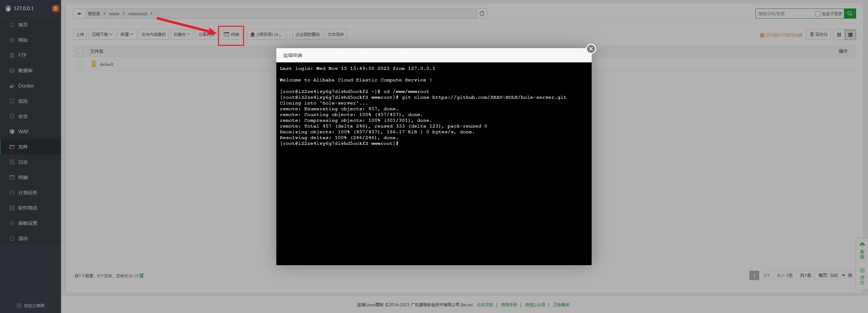Close the 宝塔终端 dialog
Screen dimensions: 868x313
pos(591,49)
